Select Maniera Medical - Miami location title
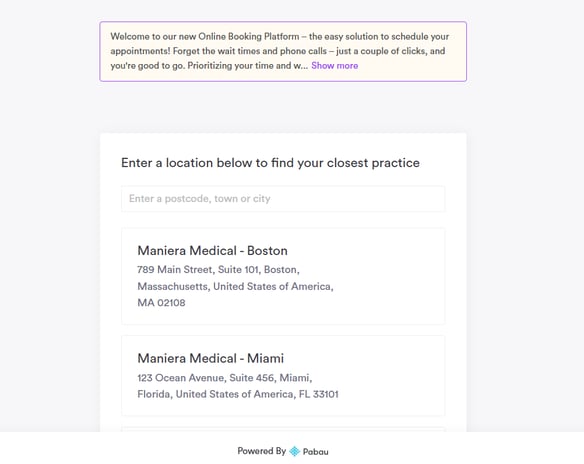584x464 pixels. pos(210,358)
